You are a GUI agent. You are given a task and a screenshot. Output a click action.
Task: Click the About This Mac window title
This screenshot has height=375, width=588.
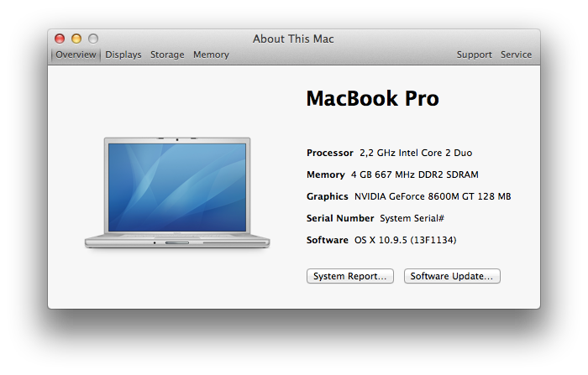tap(293, 39)
